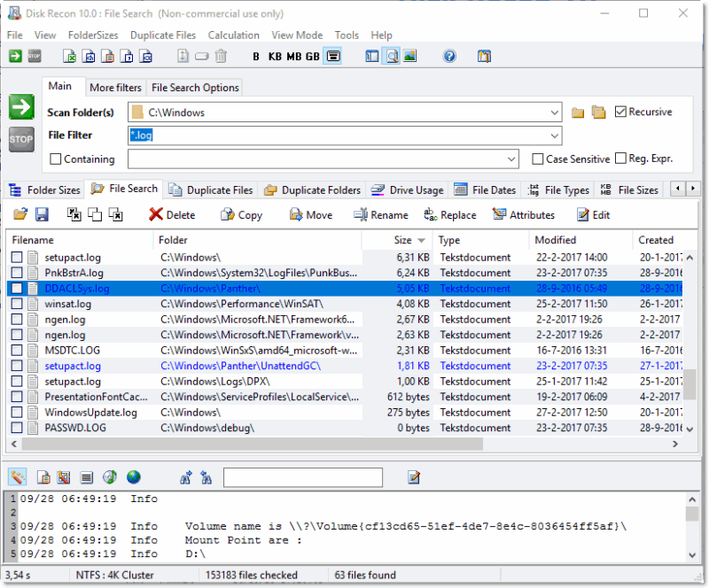This screenshot has width=709, height=588.
Task: Open the Duplicate Files menu
Action: click(x=163, y=35)
